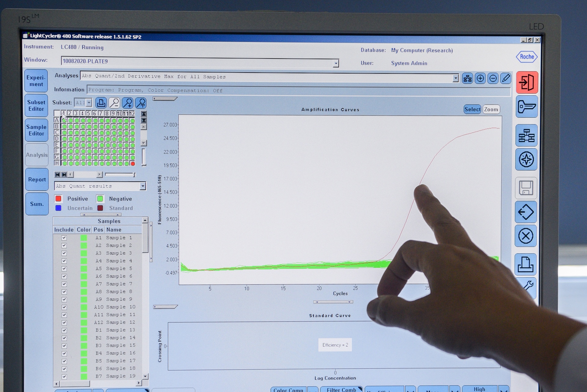This screenshot has height=392, width=587.
Task: Expand the Analyses dropdown list
Action: [456, 78]
